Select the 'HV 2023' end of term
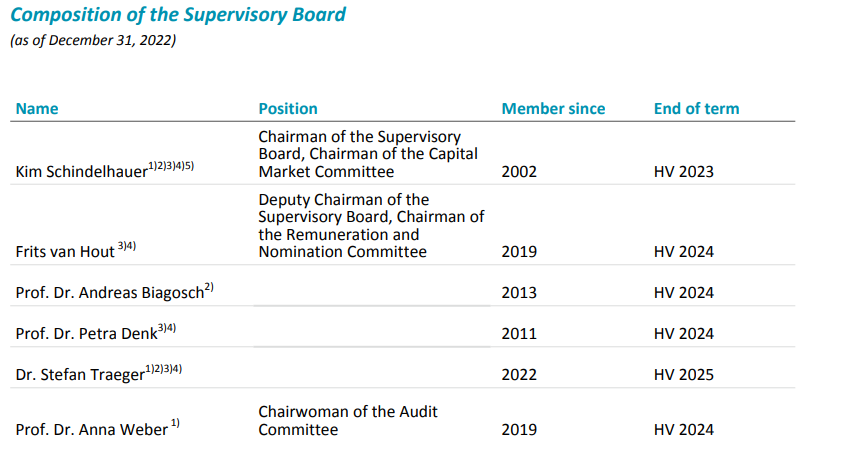The image size is (848, 456). coord(684,172)
